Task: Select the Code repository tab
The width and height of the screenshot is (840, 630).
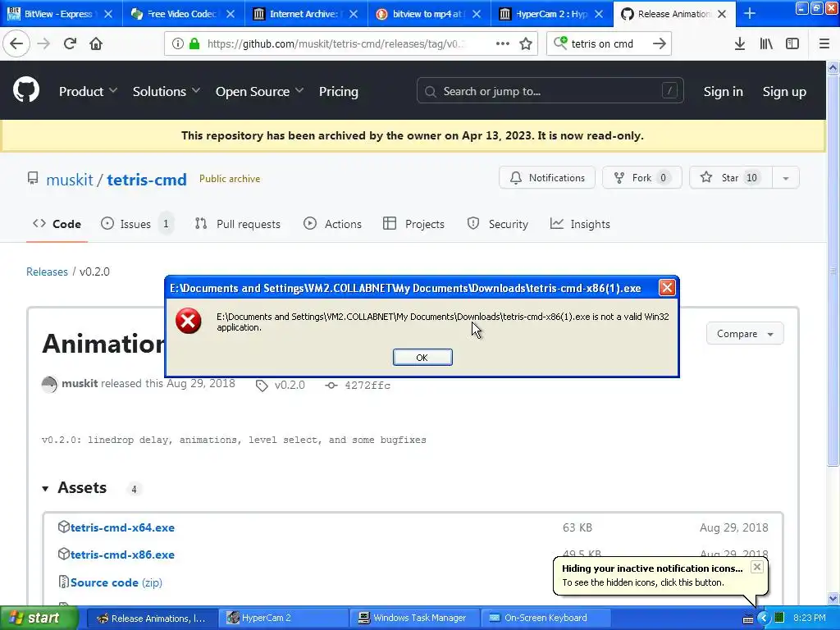Action: click(x=57, y=224)
